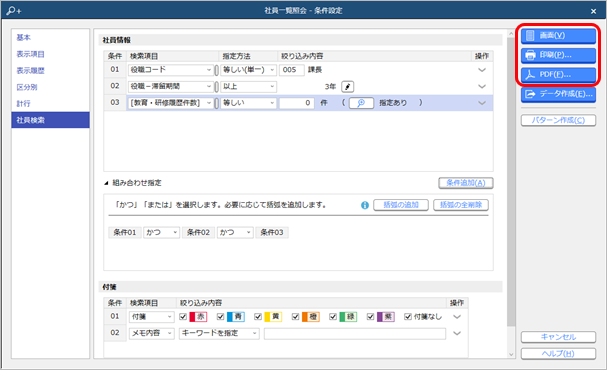
Task: Click the 条件02 label in the combination area
Action: 198,232
